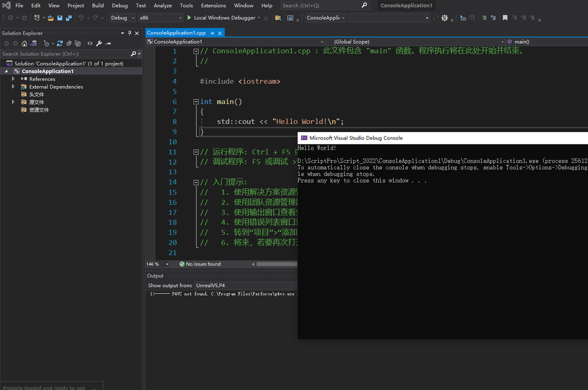Image resolution: width=588 pixels, height=390 pixels.
Task: Click the Open File folder icon
Action: 51,18
